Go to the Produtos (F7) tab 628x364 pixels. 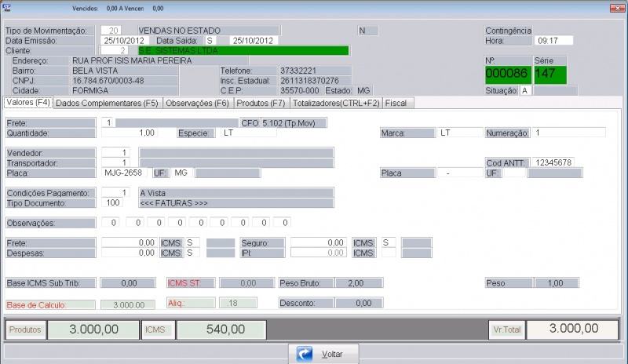(x=261, y=103)
